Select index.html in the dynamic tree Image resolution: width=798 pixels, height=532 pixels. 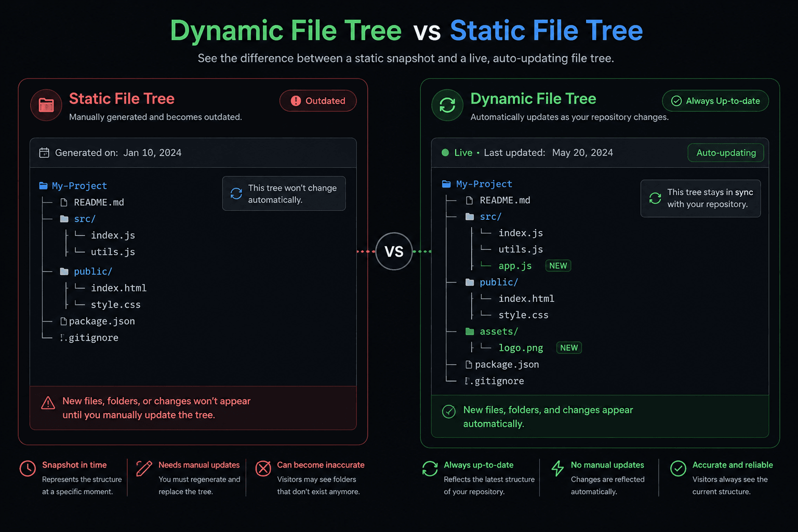click(x=526, y=299)
